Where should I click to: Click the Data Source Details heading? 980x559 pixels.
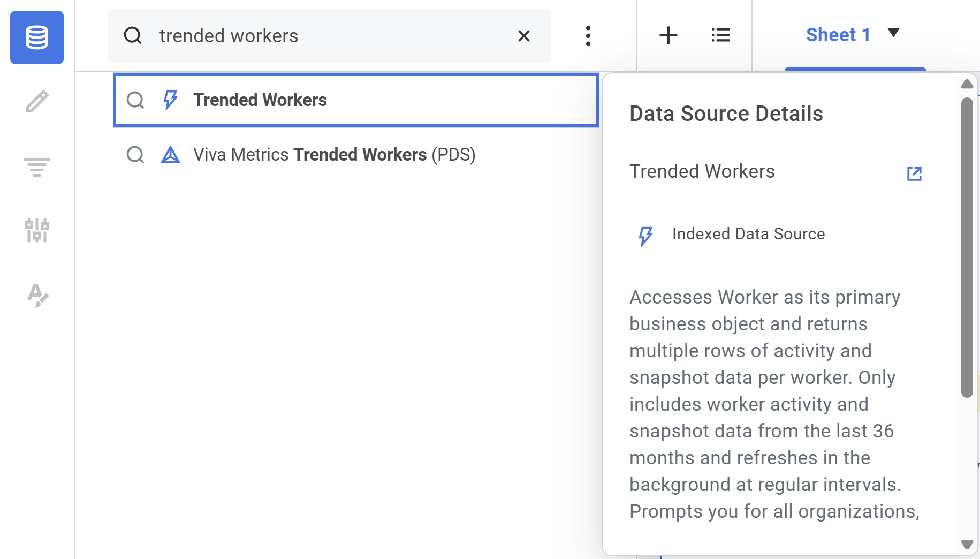click(726, 114)
